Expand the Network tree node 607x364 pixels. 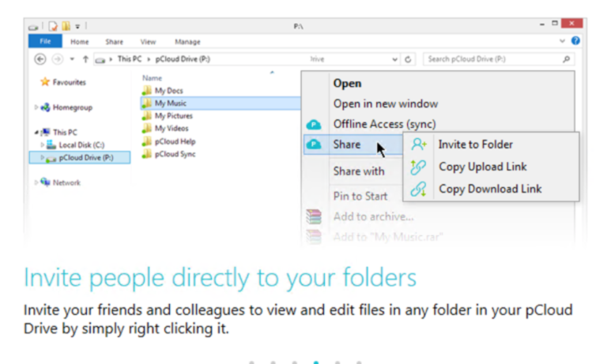pyautogui.click(x=36, y=182)
